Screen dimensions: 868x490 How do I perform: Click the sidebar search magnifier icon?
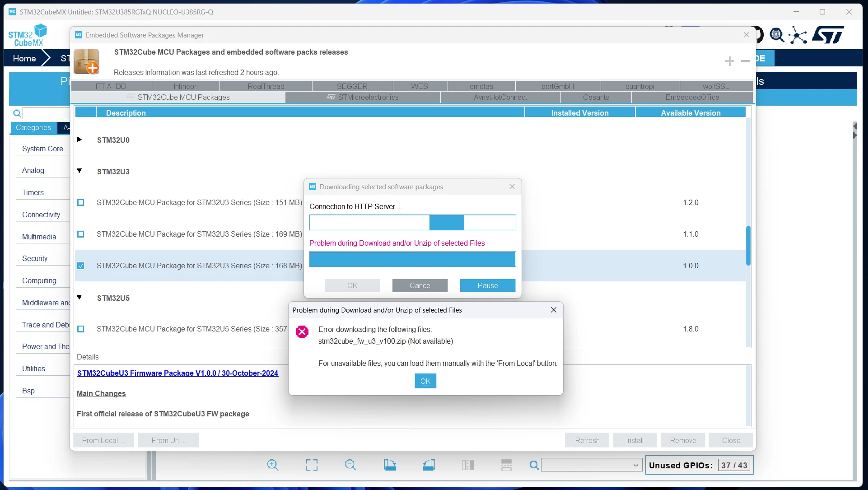coord(17,113)
